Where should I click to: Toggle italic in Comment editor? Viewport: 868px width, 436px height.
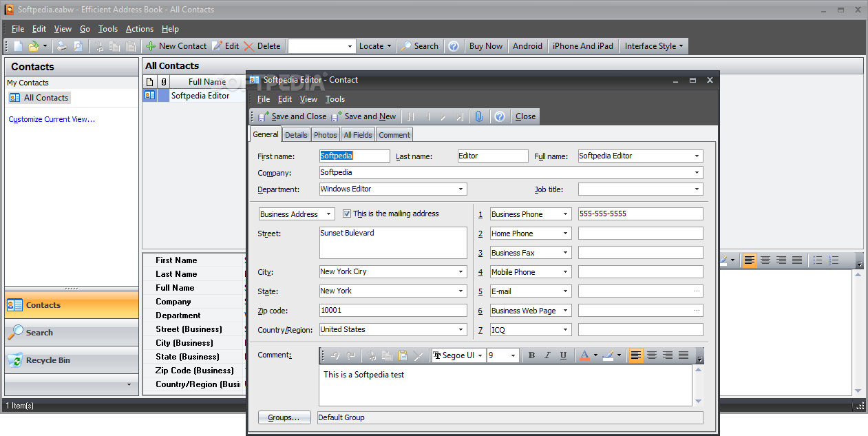pos(547,355)
